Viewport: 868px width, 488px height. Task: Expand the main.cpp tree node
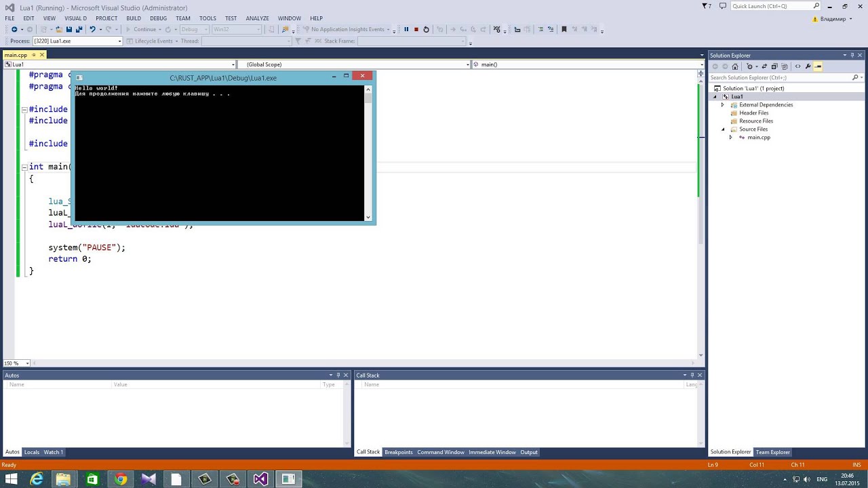[x=730, y=138]
